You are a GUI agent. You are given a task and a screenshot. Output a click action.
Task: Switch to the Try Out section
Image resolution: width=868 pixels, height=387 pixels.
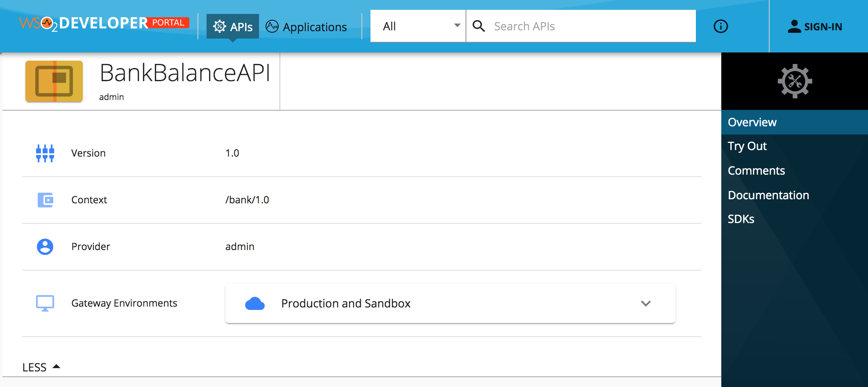(x=747, y=146)
